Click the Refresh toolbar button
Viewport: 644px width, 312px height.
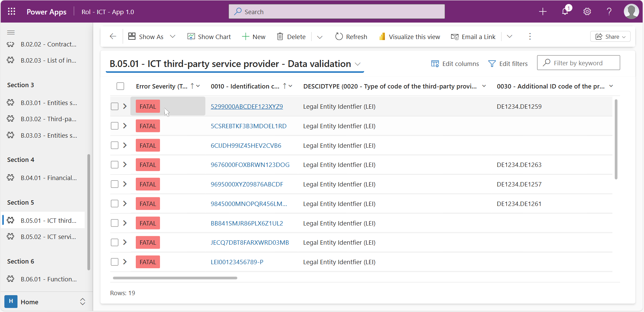[x=351, y=37]
